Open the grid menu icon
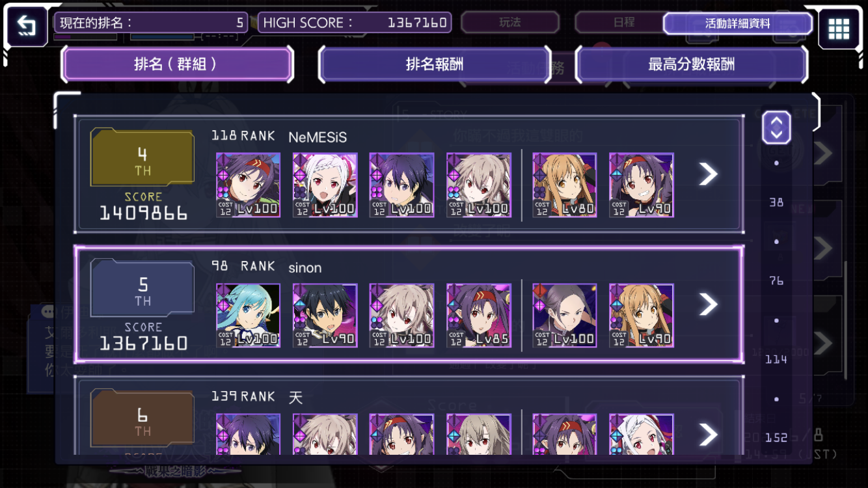868x488 pixels. click(838, 29)
